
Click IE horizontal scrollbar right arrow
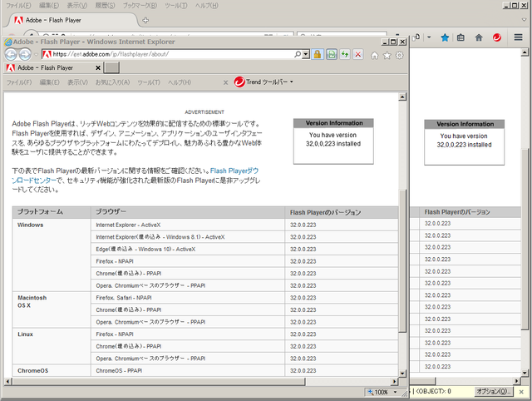394,382
